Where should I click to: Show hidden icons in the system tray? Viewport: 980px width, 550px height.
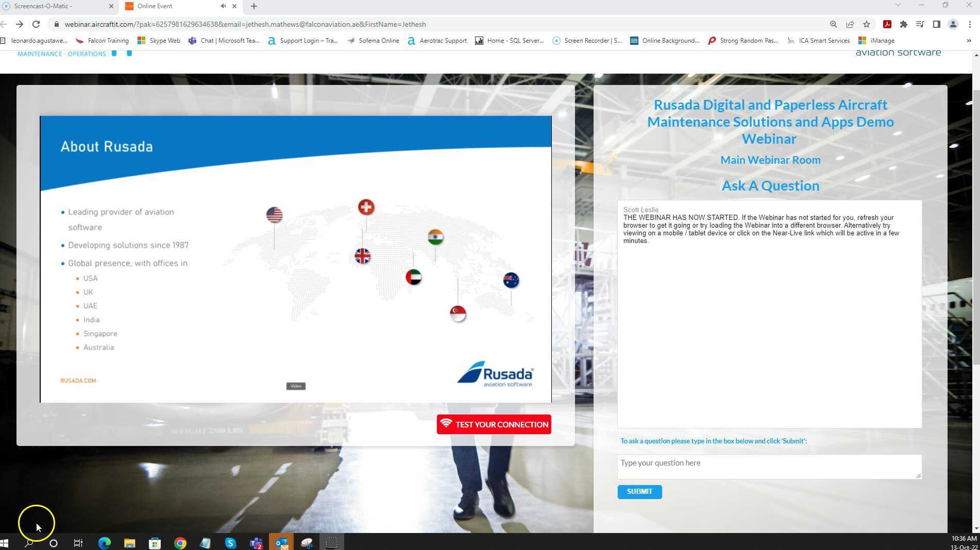point(899,543)
